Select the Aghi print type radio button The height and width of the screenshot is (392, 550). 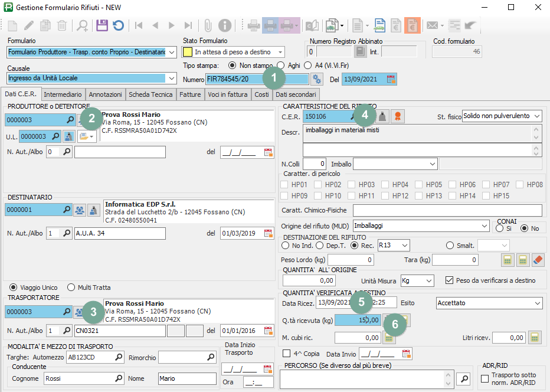pos(281,65)
